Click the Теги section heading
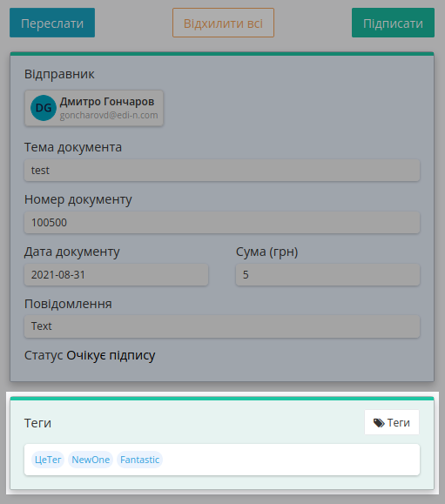Image resolution: width=445 pixels, height=504 pixels. click(x=37, y=423)
